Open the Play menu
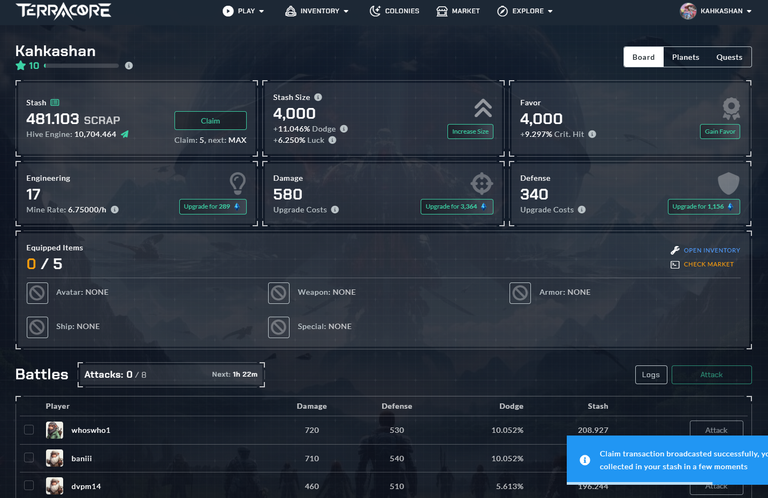 tap(243, 11)
